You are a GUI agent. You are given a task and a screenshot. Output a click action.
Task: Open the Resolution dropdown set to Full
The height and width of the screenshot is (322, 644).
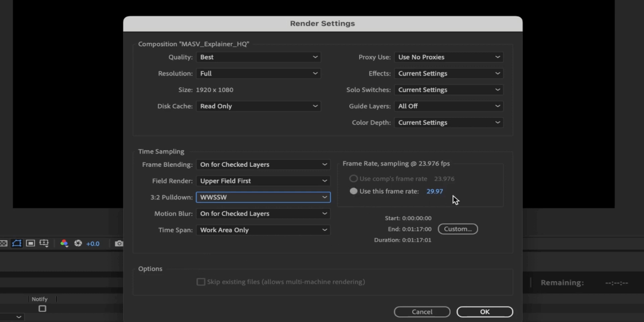click(259, 74)
